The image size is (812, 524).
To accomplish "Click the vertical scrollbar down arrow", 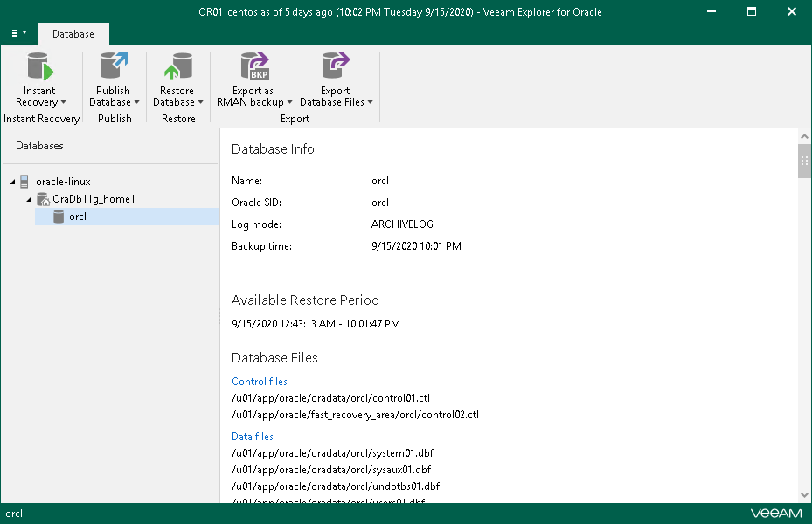I will point(804,495).
